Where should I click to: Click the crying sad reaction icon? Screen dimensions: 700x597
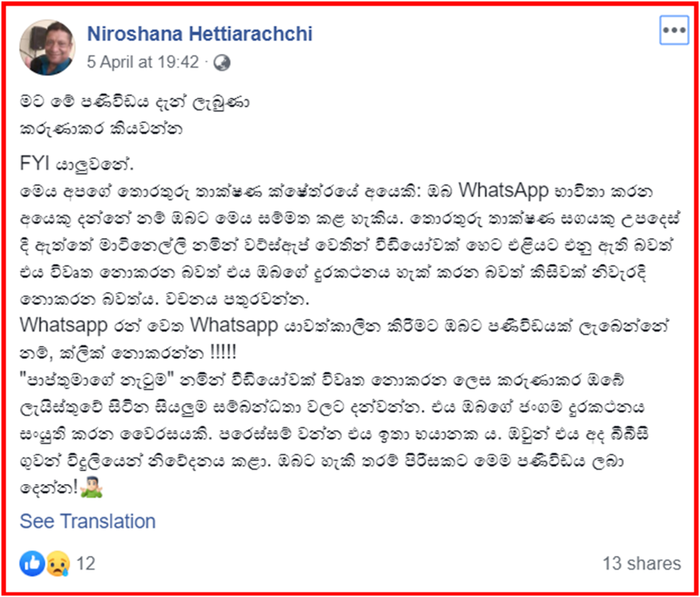click(57, 563)
